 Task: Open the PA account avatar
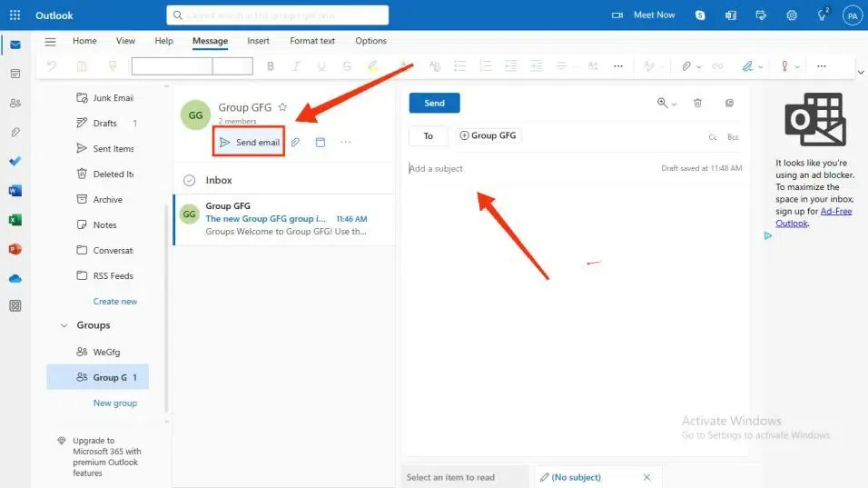(x=853, y=15)
